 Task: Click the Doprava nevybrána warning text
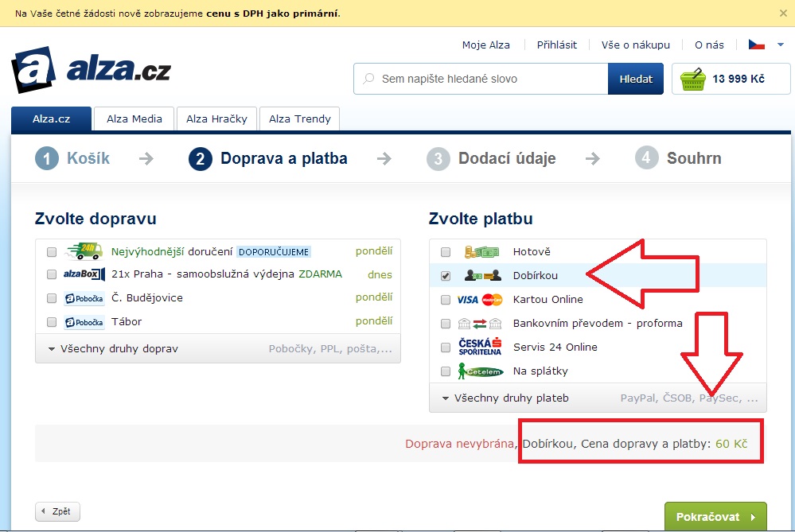(x=459, y=444)
